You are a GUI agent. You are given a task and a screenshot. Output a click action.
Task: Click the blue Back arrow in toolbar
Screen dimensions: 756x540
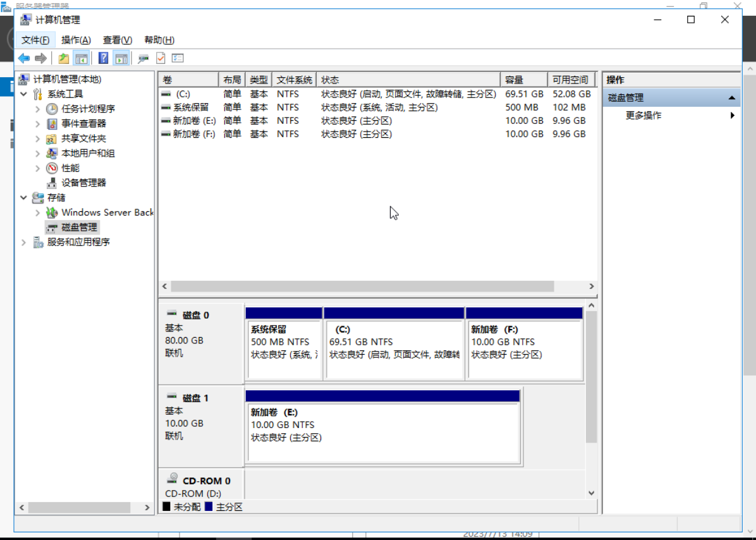pos(24,59)
